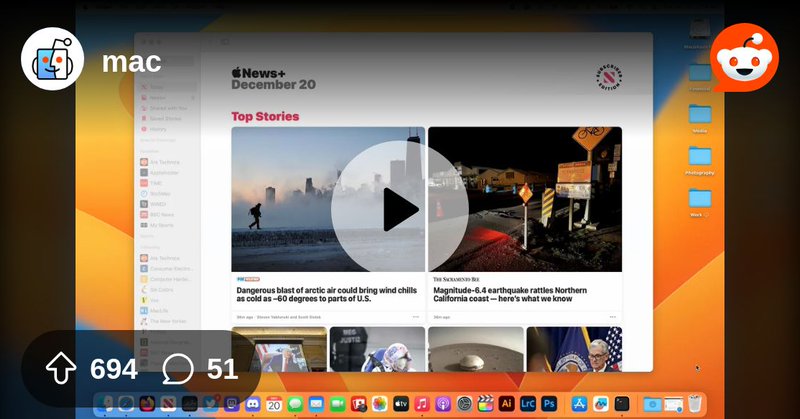Launch Photoshop (Ps) from Dock
The image size is (800, 419).
(x=549, y=404)
